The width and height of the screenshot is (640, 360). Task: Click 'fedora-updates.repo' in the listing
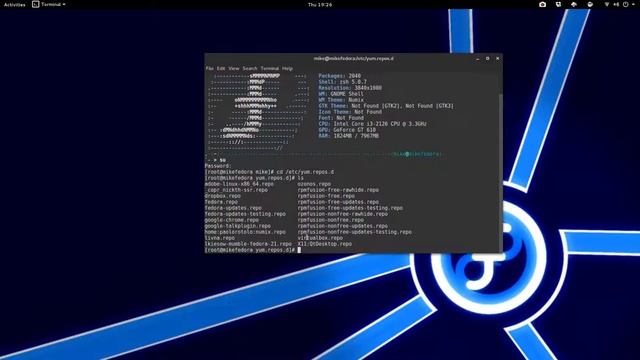(x=233, y=208)
